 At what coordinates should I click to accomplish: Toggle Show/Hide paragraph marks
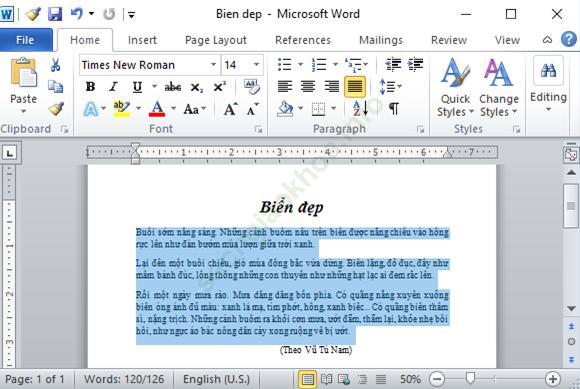pos(394,109)
